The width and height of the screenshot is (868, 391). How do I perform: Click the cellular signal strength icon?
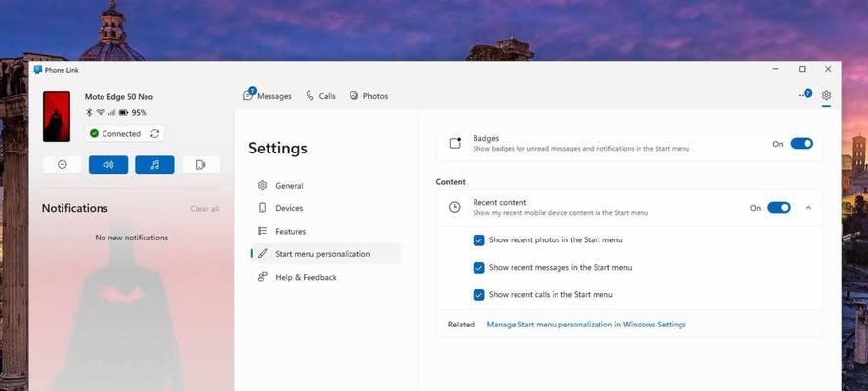pyautogui.click(x=112, y=113)
